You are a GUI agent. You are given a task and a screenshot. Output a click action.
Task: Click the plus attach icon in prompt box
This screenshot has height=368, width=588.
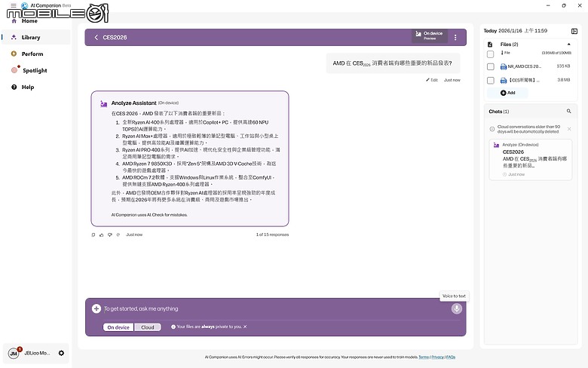tap(96, 308)
